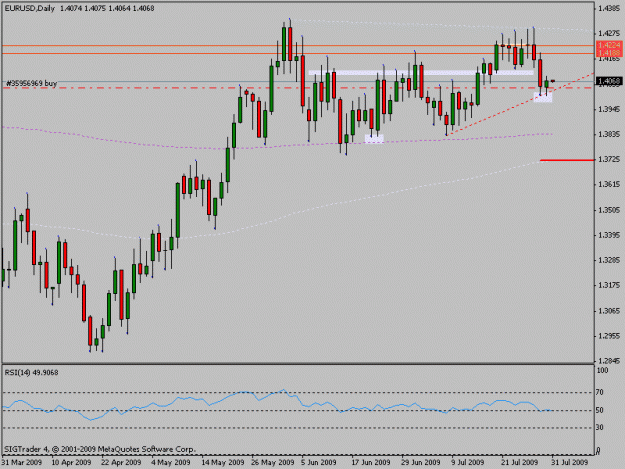Click the 1.3835 price axis label
The height and width of the screenshot is (469, 625).
[609, 134]
